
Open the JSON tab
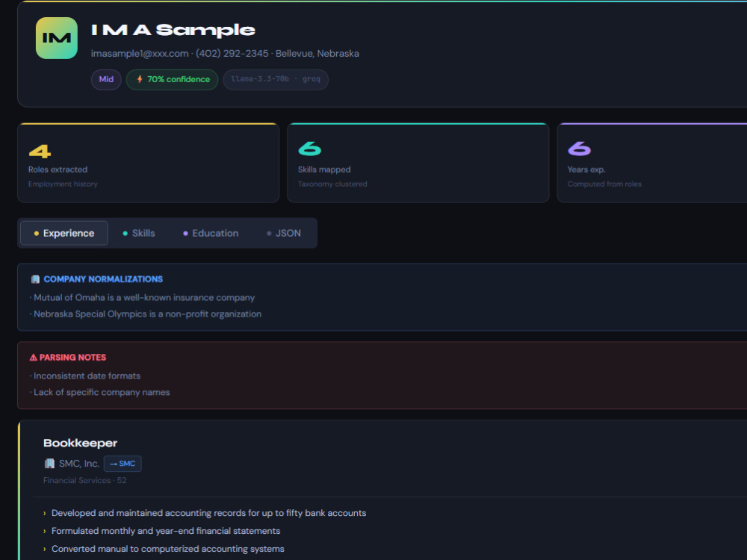[x=283, y=233]
